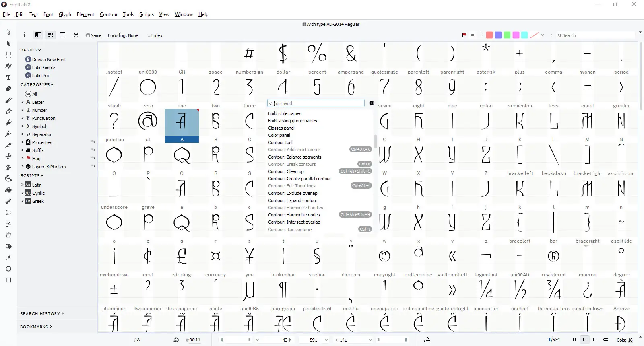Select the Ellipse tool
The height and width of the screenshot is (346, 644).
click(x=8, y=269)
